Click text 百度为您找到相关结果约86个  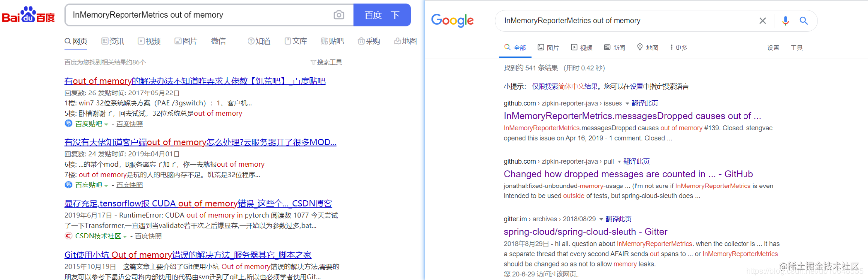[105, 62]
